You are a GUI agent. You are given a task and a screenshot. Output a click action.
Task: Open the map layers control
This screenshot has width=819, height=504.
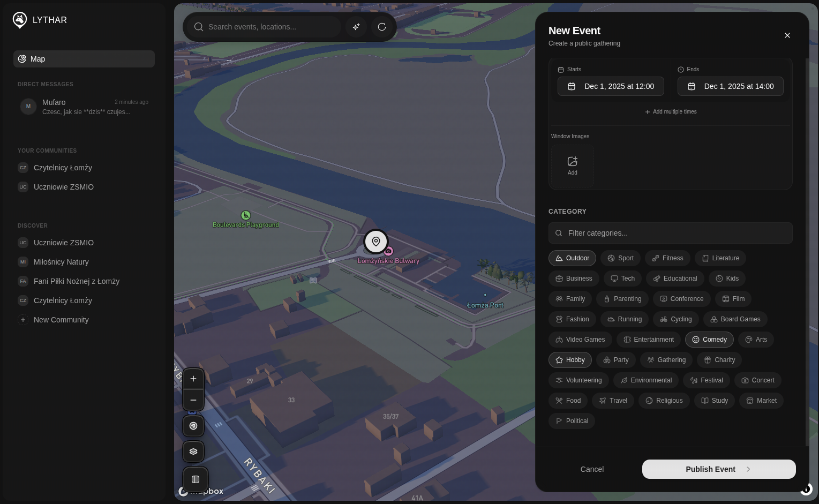[193, 452]
